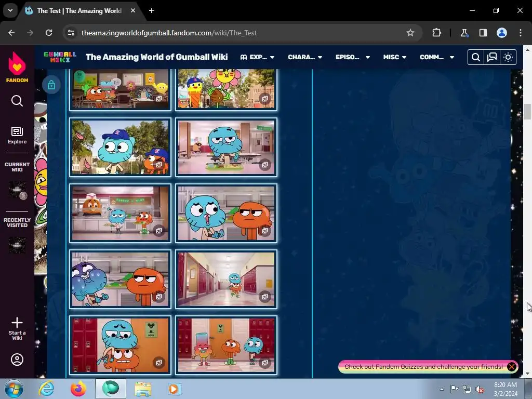The height and width of the screenshot is (399, 532).
Task: Click the page lock icon
Action: (x=51, y=85)
